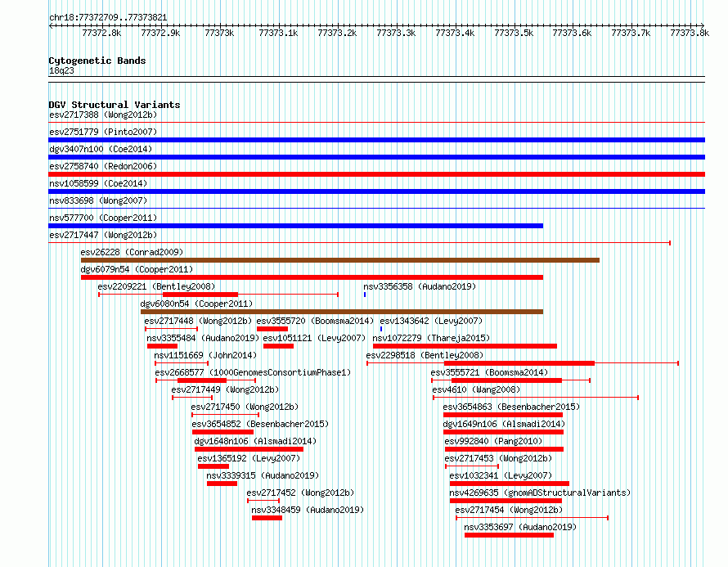Click the esv1032341 (Levy2007) label
The image size is (728, 567).
click(x=501, y=475)
